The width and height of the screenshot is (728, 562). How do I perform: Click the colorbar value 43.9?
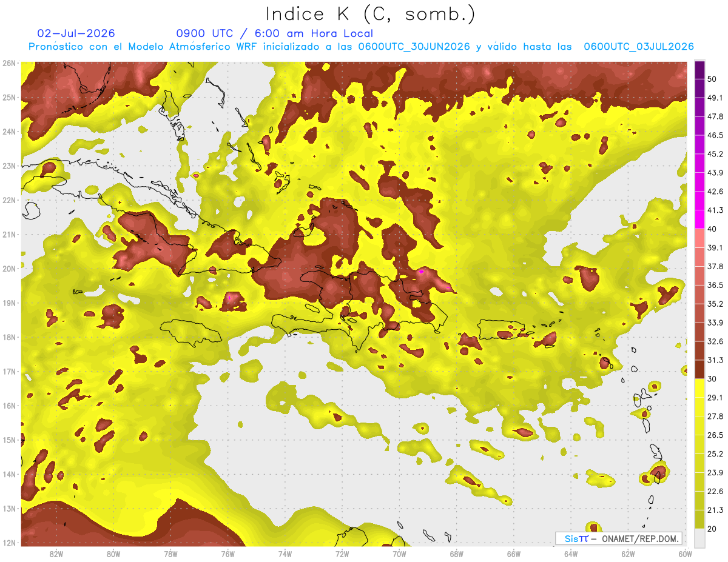(x=715, y=173)
